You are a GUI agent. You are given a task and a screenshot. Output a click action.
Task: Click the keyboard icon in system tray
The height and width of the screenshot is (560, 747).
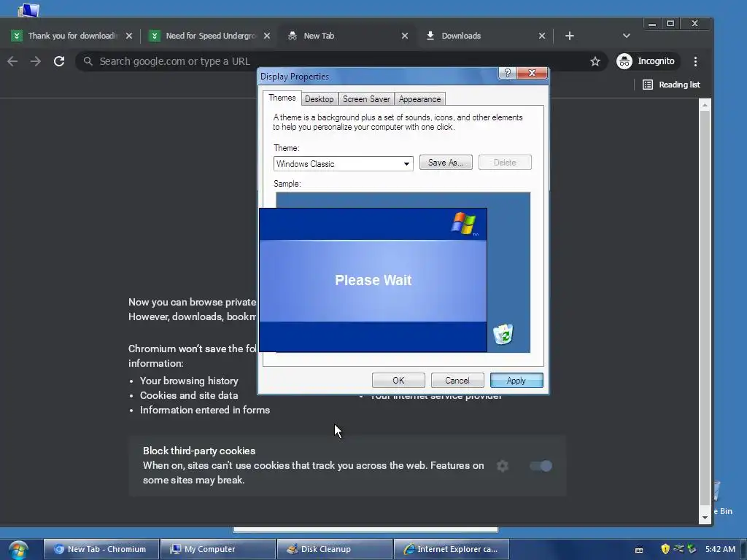(639, 550)
